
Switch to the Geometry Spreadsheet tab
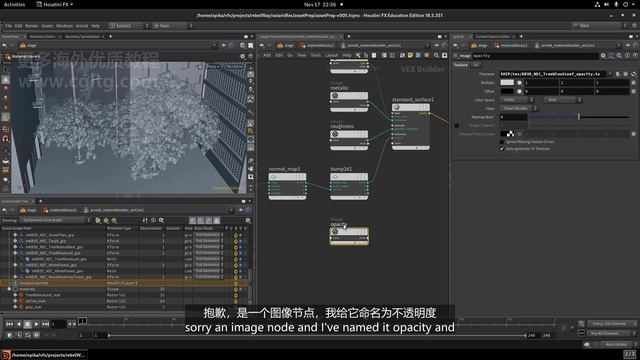pos(82,36)
